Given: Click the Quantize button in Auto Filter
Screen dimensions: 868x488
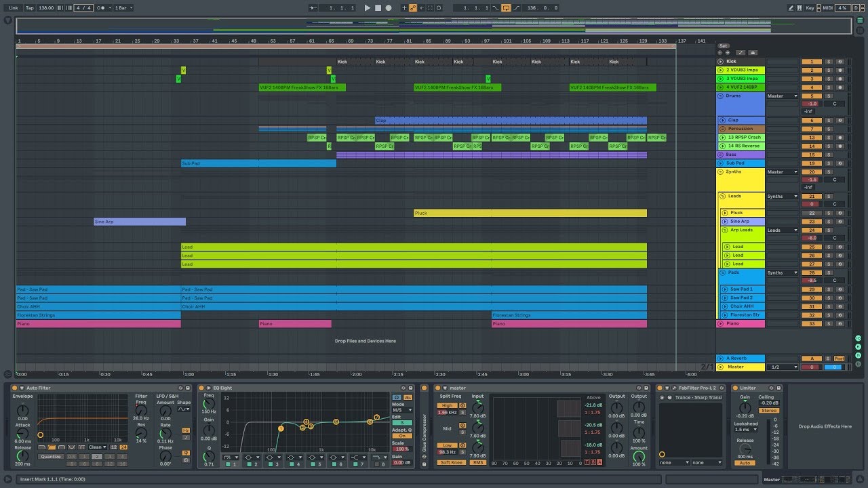Looking at the screenshot, I should pyautogui.click(x=51, y=456).
